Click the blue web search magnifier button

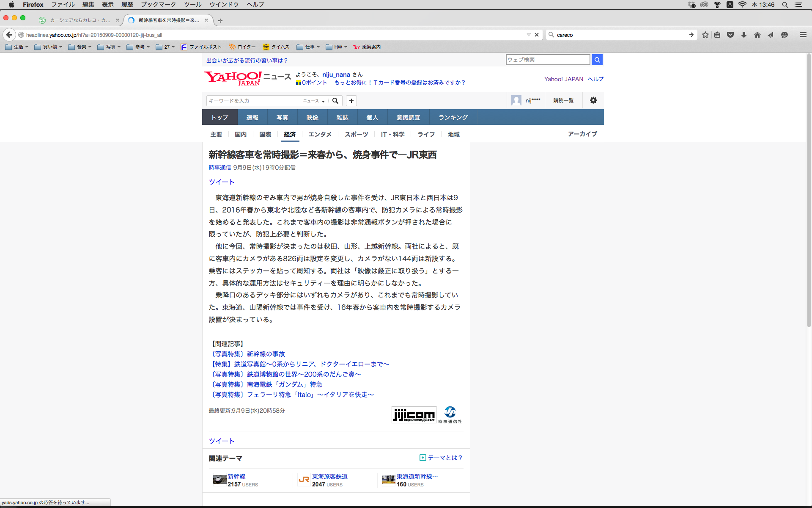pyautogui.click(x=597, y=60)
